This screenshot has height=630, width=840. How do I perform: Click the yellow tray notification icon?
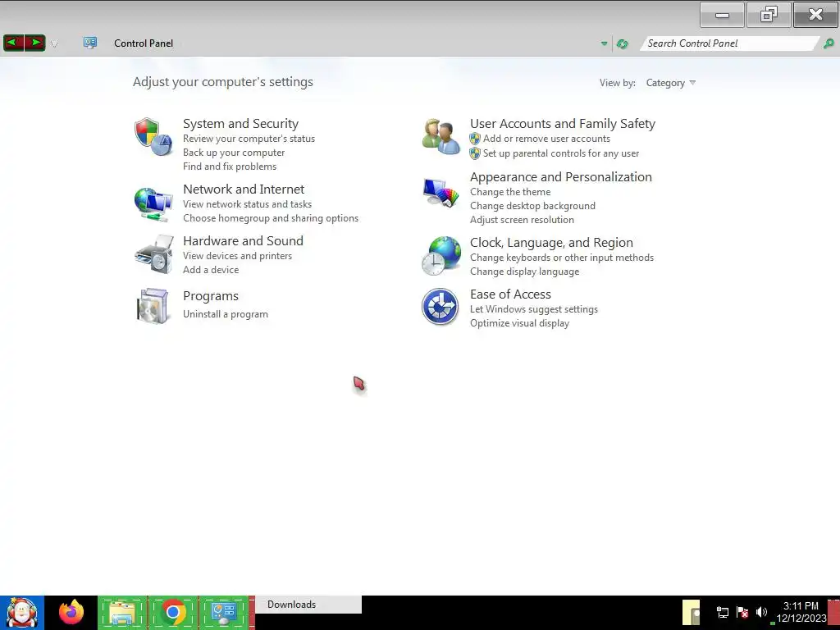tap(691, 613)
